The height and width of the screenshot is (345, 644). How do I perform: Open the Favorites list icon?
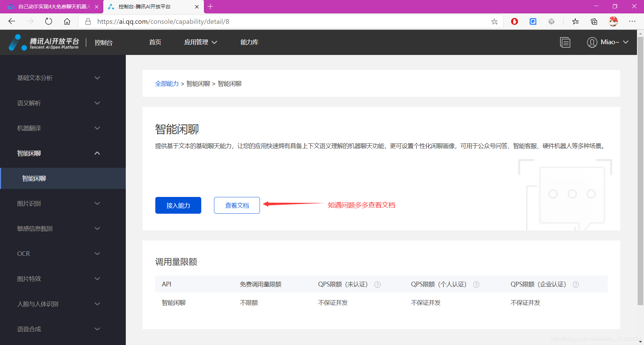576,21
